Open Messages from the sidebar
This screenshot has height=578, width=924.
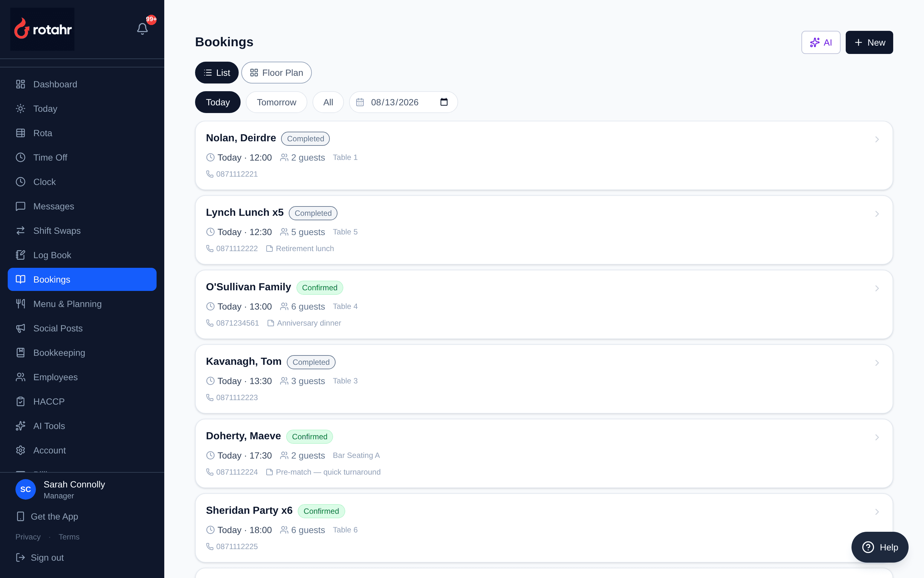(82, 206)
